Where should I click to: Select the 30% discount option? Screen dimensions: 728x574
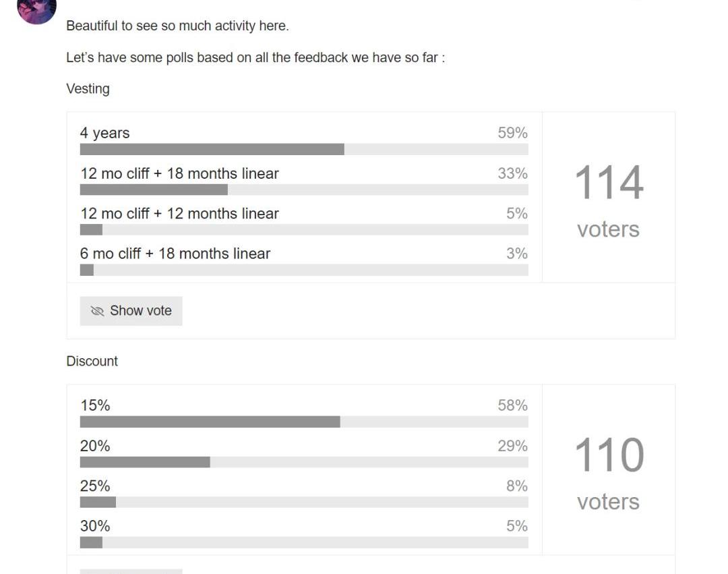pos(95,525)
